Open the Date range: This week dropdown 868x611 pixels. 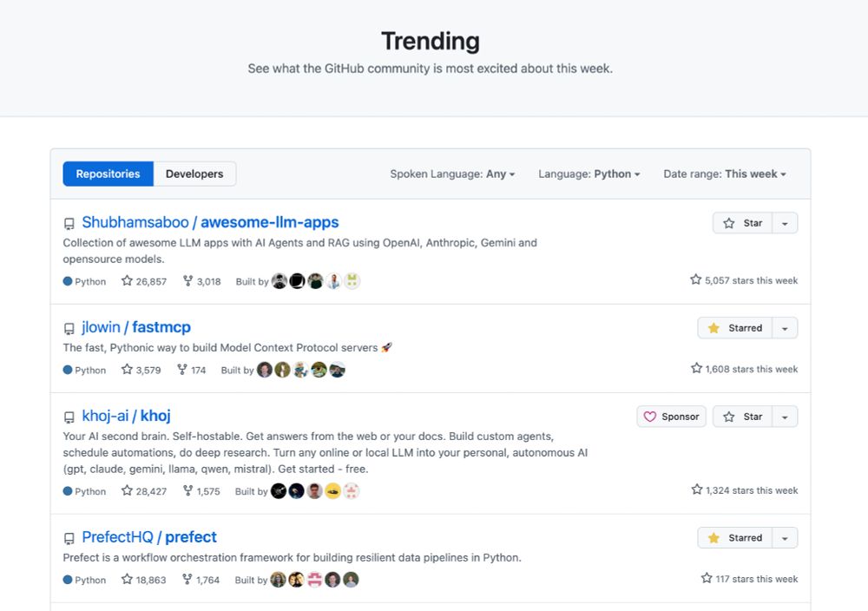(725, 174)
